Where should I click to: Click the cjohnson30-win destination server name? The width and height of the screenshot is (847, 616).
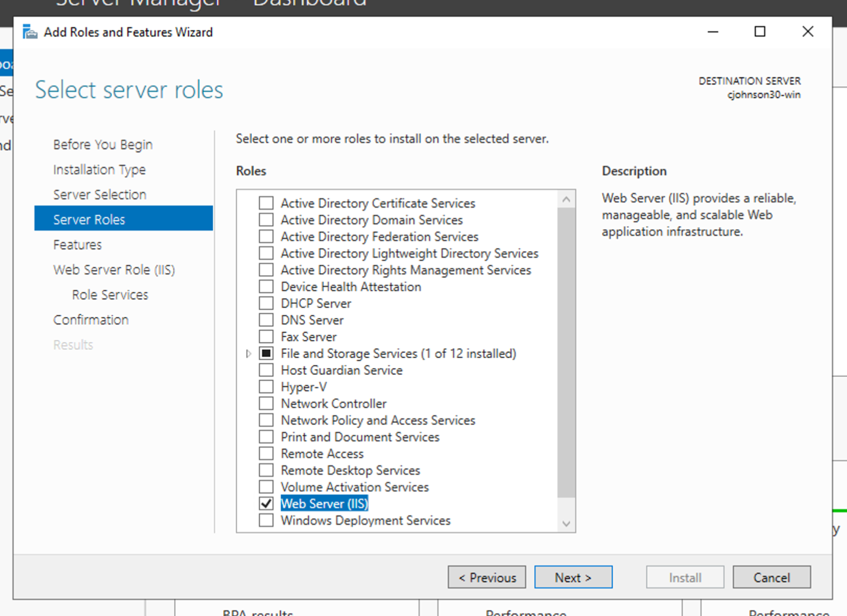pyautogui.click(x=763, y=95)
